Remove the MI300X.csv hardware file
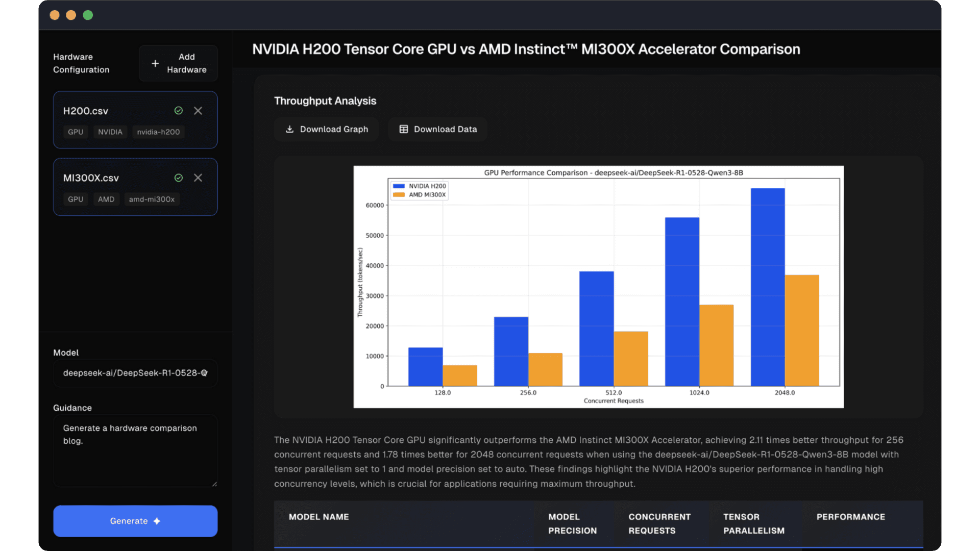This screenshot has height=551, width=980. [x=198, y=178]
